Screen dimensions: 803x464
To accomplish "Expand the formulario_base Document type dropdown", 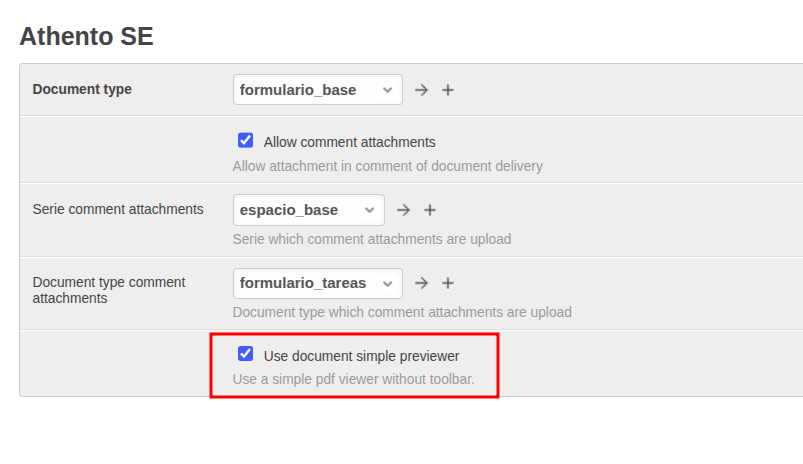I will click(317, 90).
